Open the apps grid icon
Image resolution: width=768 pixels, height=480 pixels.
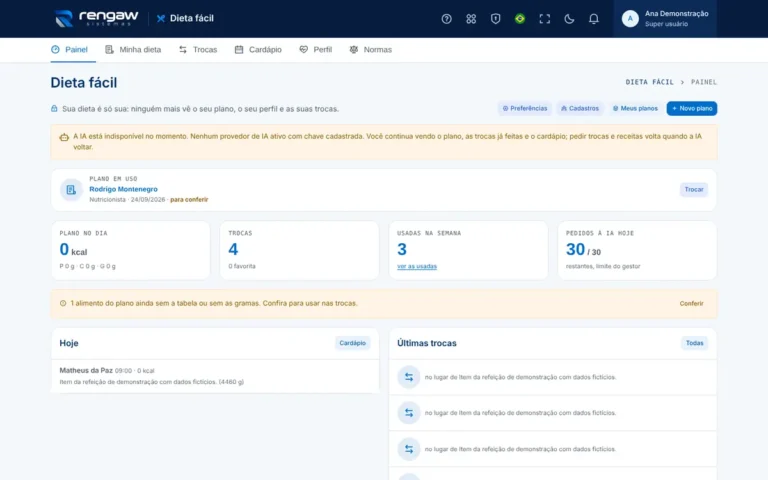pyautogui.click(x=471, y=19)
